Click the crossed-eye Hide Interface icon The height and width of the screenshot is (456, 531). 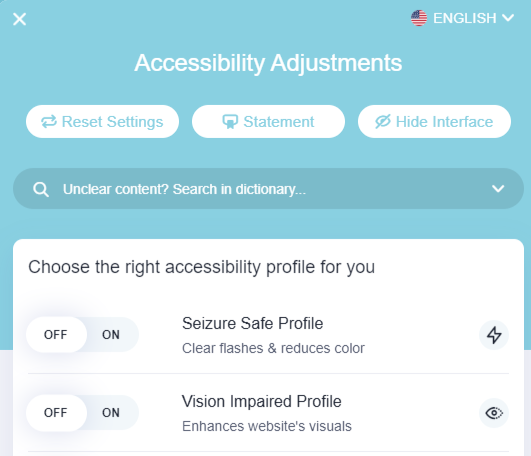click(383, 122)
